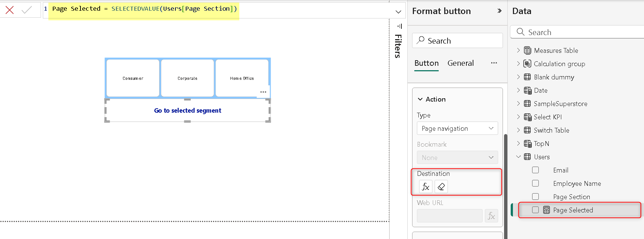Select the Button formatting tab

(x=427, y=63)
